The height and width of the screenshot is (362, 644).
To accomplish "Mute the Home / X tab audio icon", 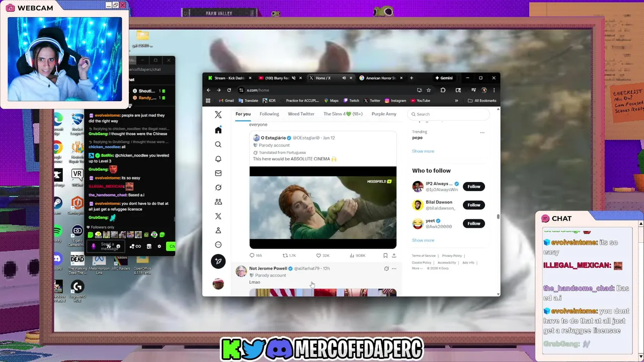I will (x=344, y=78).
